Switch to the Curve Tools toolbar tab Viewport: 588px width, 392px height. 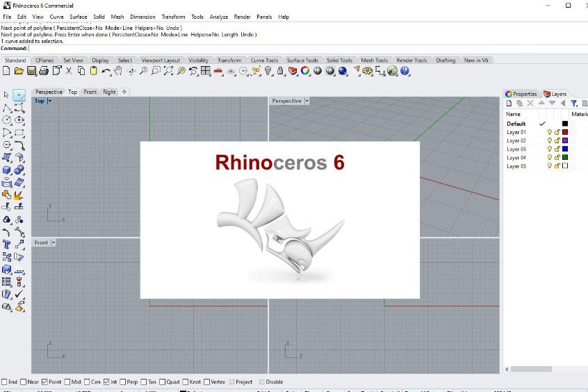click(x=264, y=60)
